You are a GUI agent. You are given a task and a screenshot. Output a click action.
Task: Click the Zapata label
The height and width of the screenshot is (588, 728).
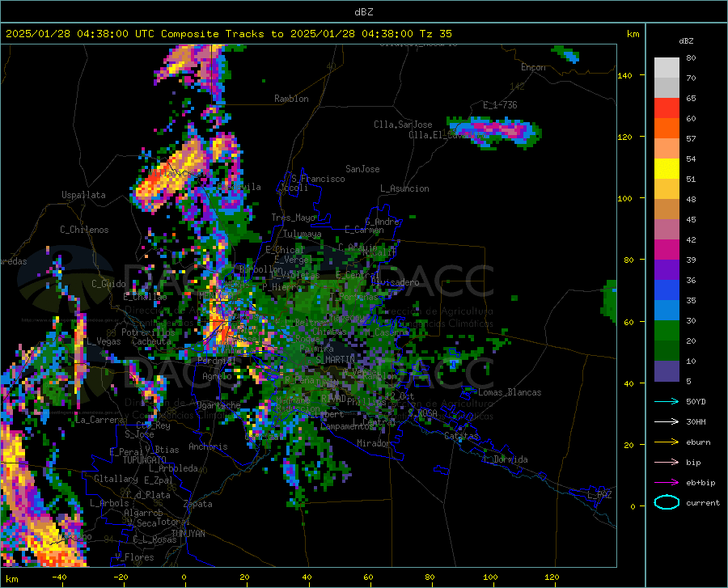coord(198,504)
